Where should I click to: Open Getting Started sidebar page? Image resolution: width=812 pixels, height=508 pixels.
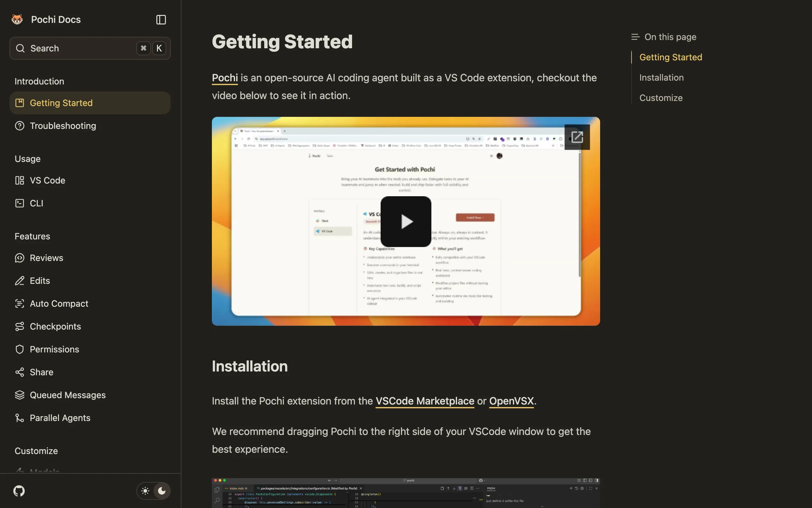click(x=90, y=103)
